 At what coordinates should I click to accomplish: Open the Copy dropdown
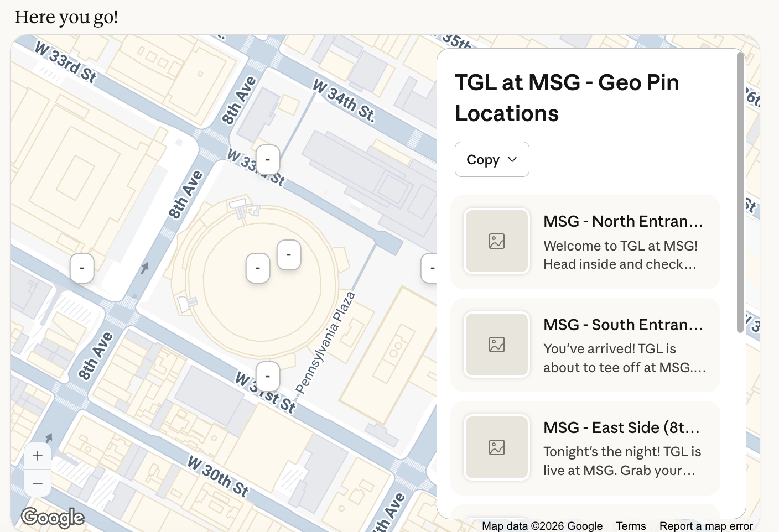pos(492,159)
